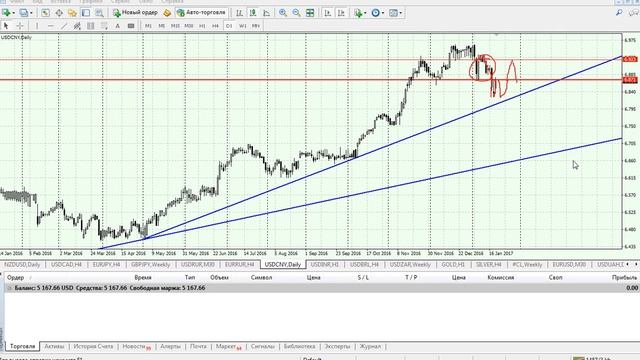Open the dropdown next to new chart icon

tap(13, 13)
